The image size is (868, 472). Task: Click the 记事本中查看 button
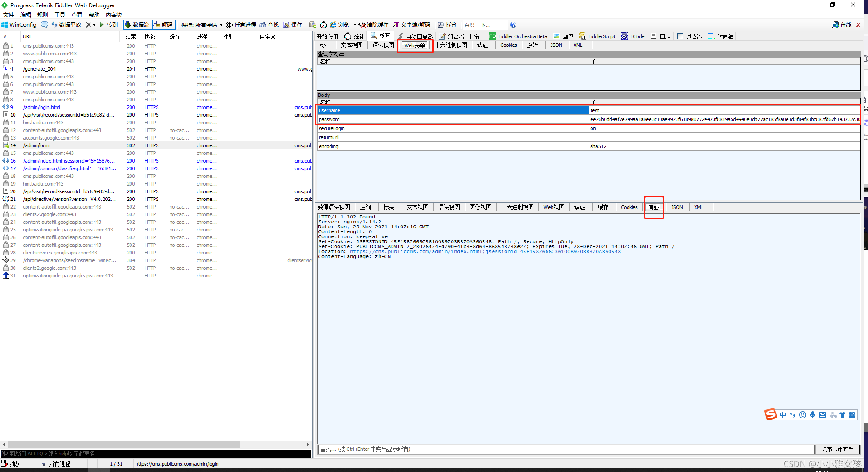(x=837, y=449)
